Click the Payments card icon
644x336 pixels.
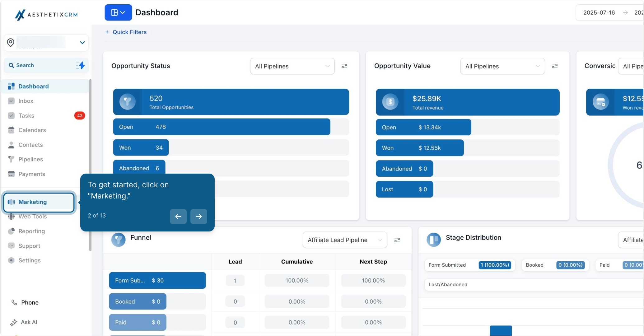[11, 174]
